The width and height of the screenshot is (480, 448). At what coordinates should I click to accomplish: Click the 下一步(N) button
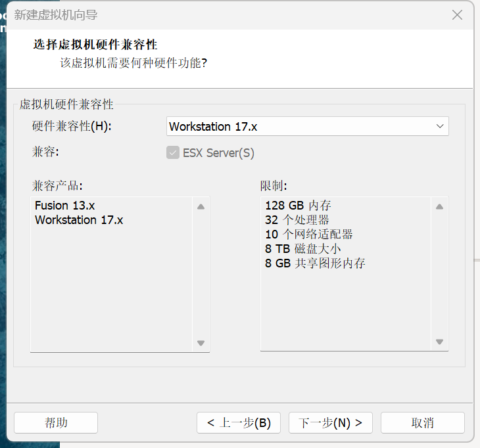pos(331,422)
